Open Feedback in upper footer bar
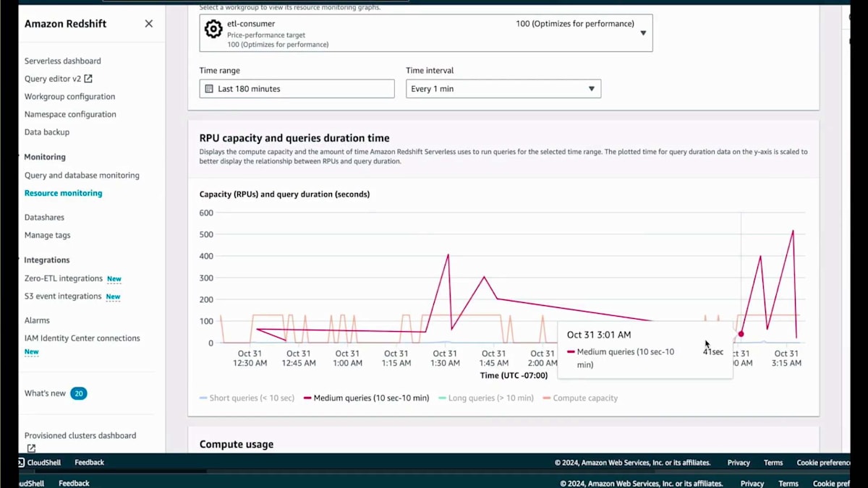The height and width of the screenshot is (488, 868). (x=90, y=463)
